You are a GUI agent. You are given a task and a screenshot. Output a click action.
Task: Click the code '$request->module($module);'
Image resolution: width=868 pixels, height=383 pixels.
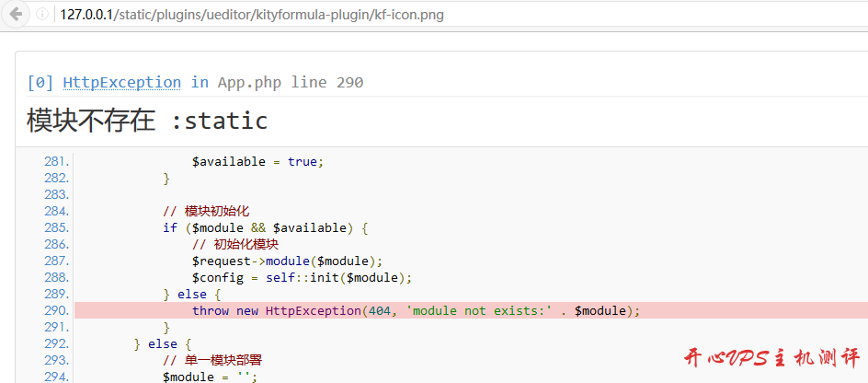(287, 261)
